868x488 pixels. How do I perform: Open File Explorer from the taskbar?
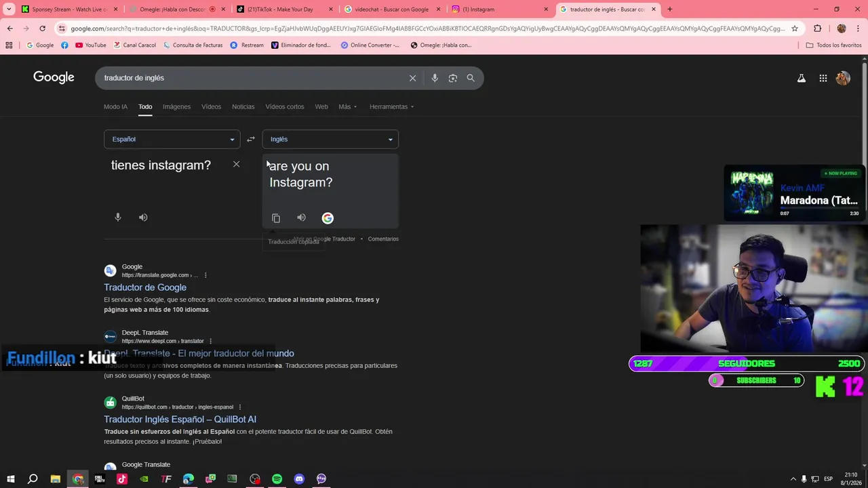click(x=56, y=479)
